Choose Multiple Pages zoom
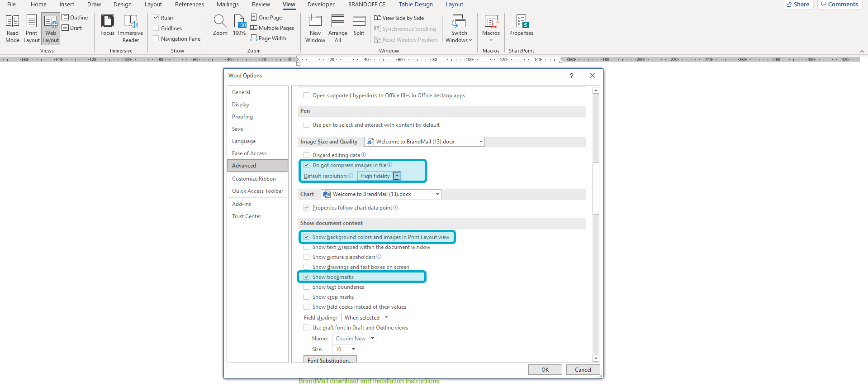Image resolution: width=868 pixels, height=392 pixels. (272, 28)
